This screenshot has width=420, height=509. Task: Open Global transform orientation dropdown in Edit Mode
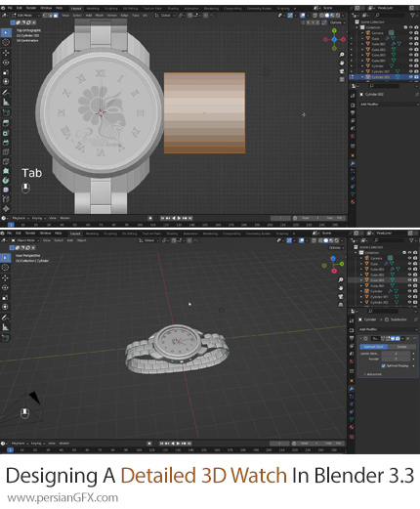(x=164, y=15)
